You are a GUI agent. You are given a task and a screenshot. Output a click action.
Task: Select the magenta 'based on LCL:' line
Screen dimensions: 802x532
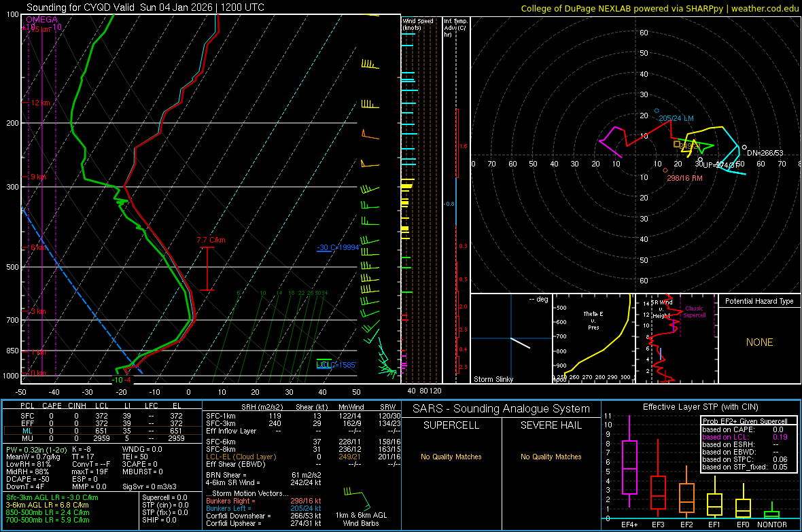745,437
